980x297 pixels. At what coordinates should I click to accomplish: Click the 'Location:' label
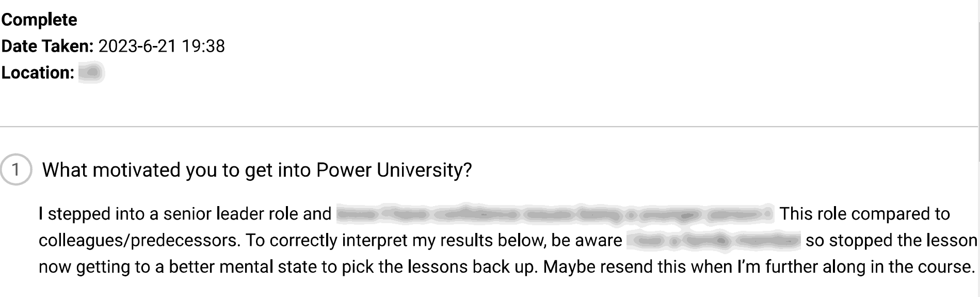pyautogui.click(x=38, y=72)
